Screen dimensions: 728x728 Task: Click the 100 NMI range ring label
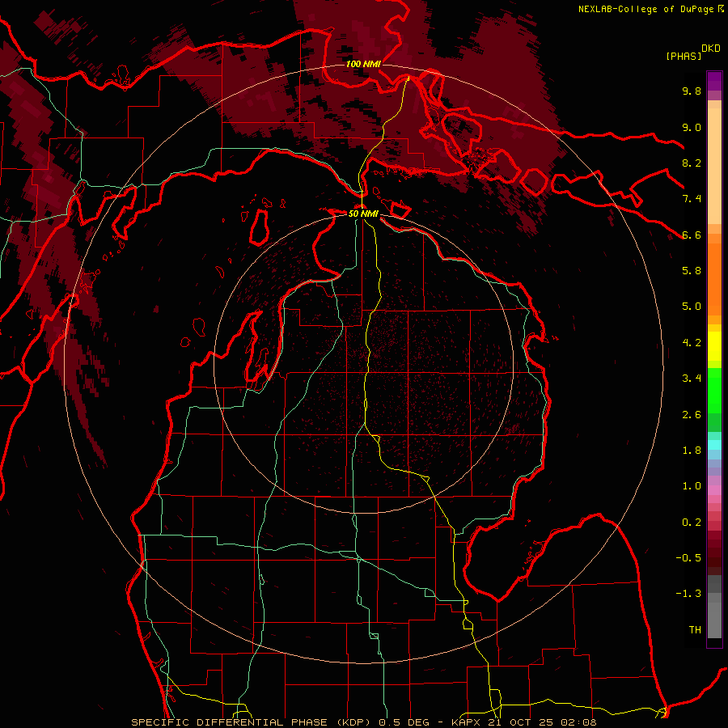pyautogui.click(x=363, y=64)
